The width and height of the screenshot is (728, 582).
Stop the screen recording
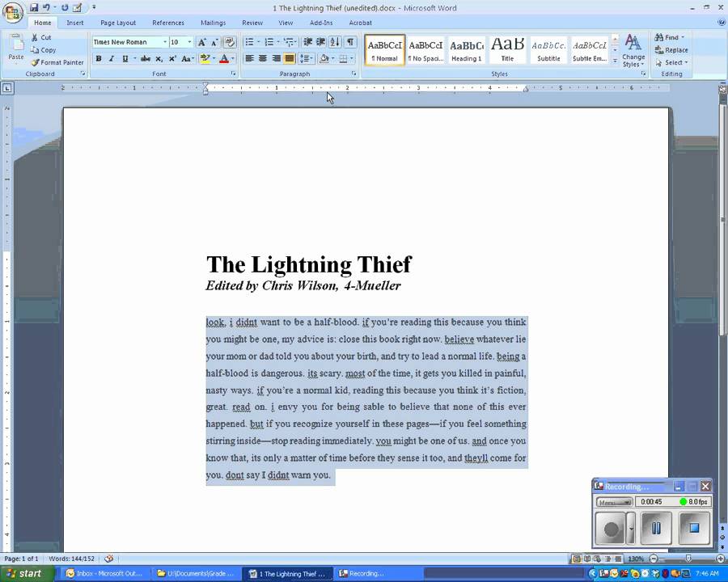click(x=694, y=528)
